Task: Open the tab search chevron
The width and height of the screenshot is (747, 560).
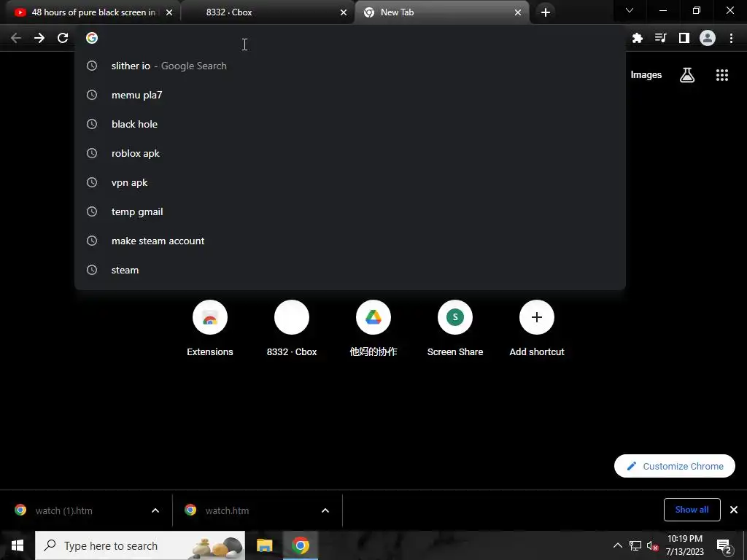Action: pyautogui.click(x=630, y=10)
